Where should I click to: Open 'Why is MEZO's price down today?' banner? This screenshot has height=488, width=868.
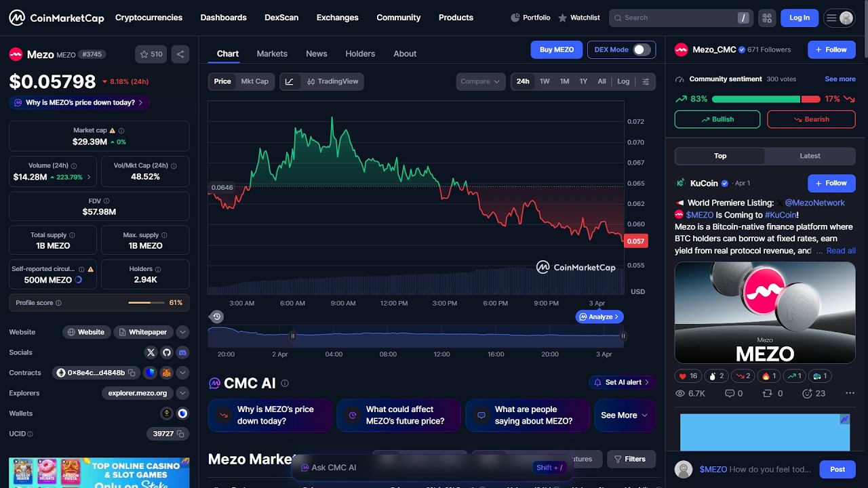[x=79, y=103]
